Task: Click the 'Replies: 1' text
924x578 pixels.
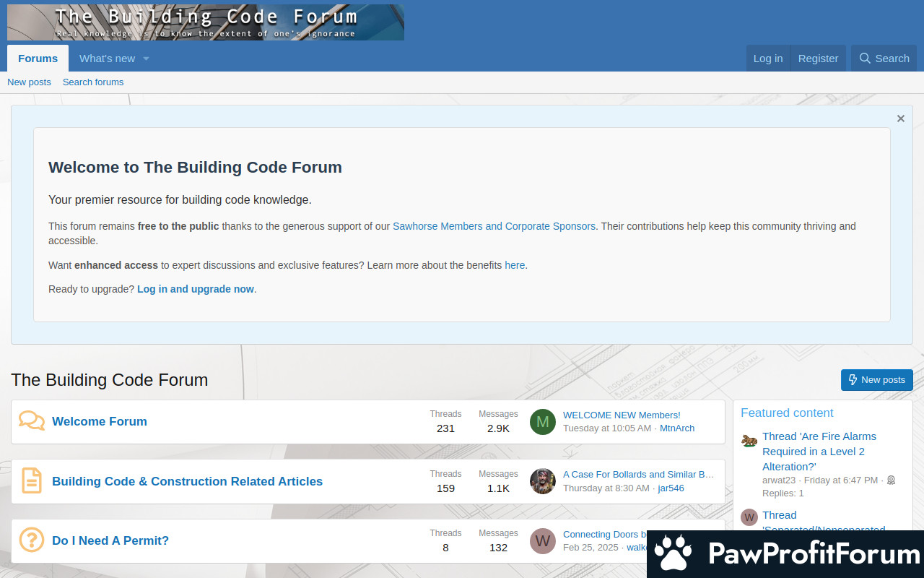Action: point(783,493)
